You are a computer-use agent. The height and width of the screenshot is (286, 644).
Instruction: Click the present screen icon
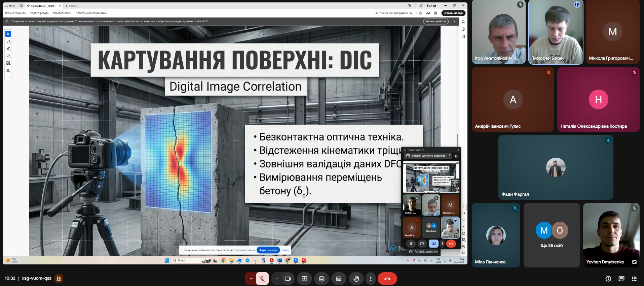(304, 279)
